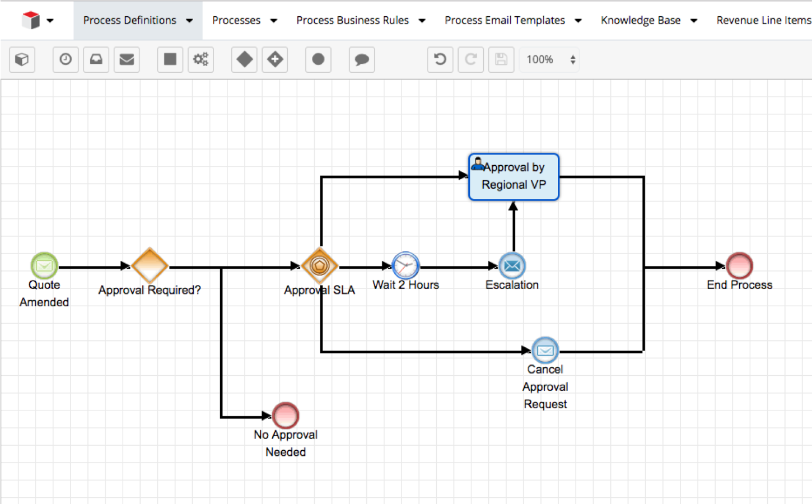Image resolution: width=812 pixels, height=504 pixels.
Task: Open Process Email Templates module
Action: click(505, 20)
